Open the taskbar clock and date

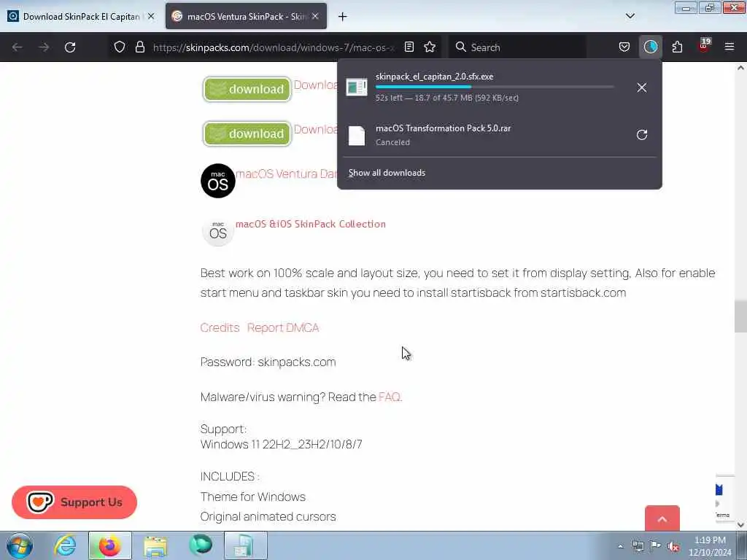(x=710, y=546)
